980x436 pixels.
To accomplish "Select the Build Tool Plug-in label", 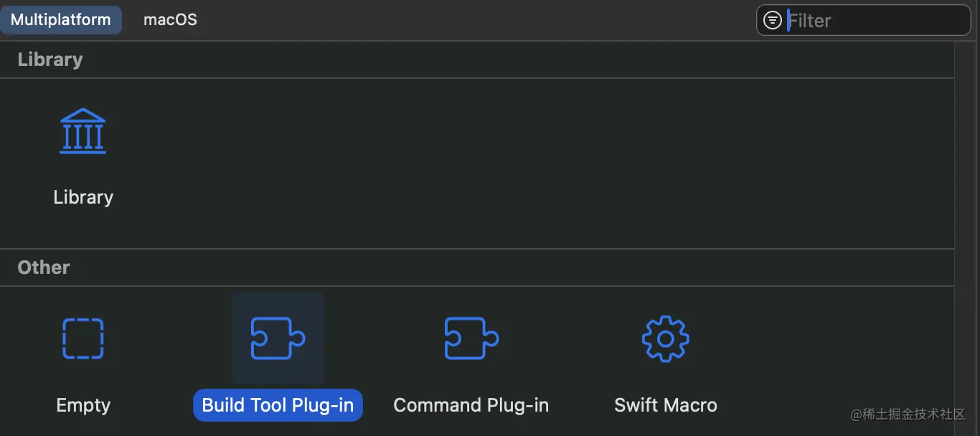I will coord(278,405).
